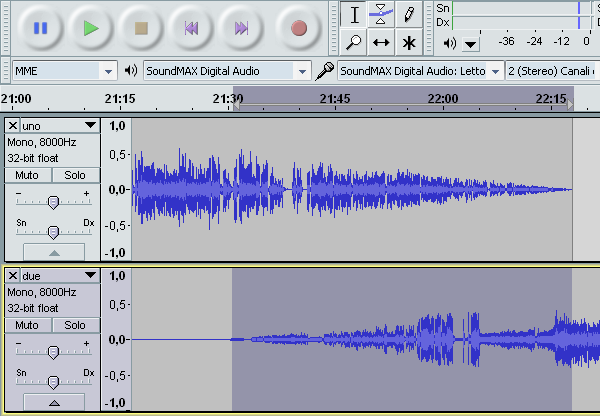
Task: Click the Pause button
Action: (x=40, y=28)
